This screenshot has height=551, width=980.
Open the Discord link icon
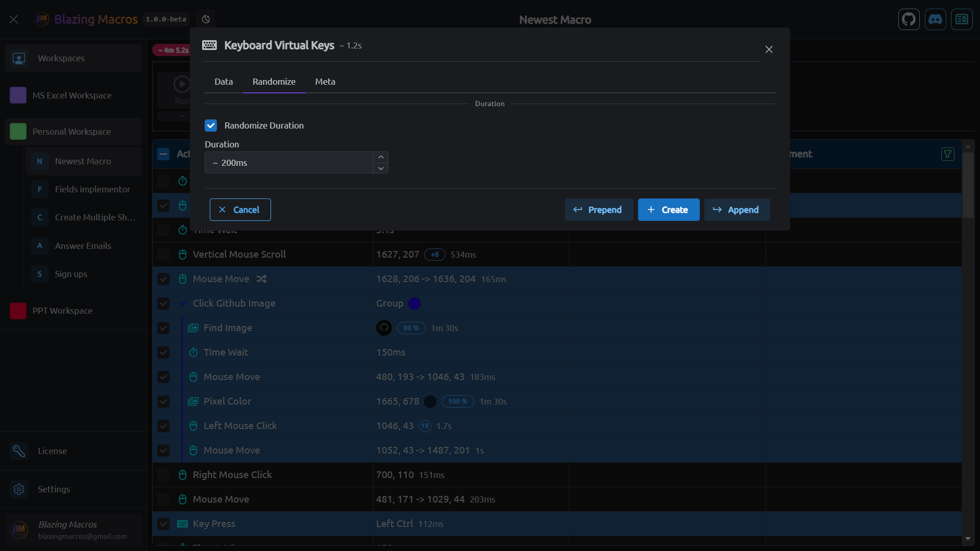tap(935, 19)
